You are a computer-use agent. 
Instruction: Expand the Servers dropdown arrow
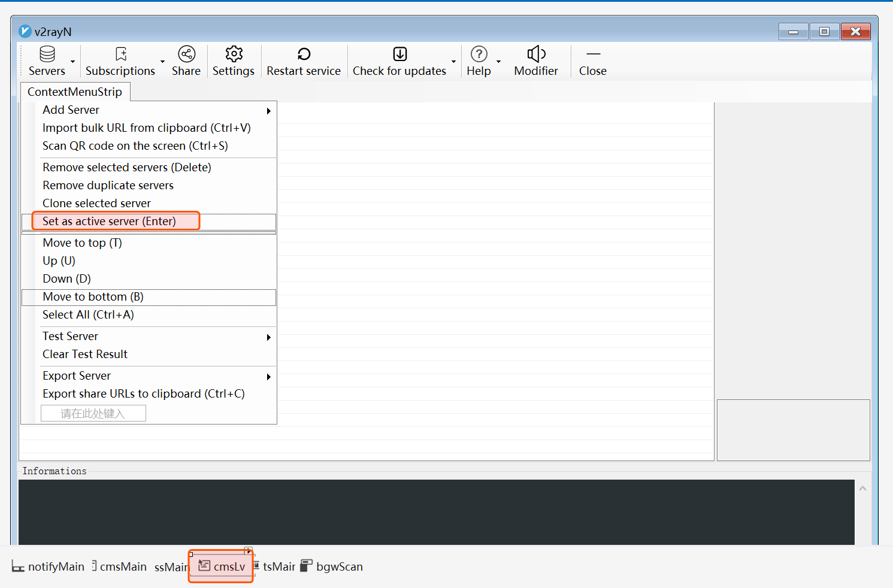pos(73,62)
